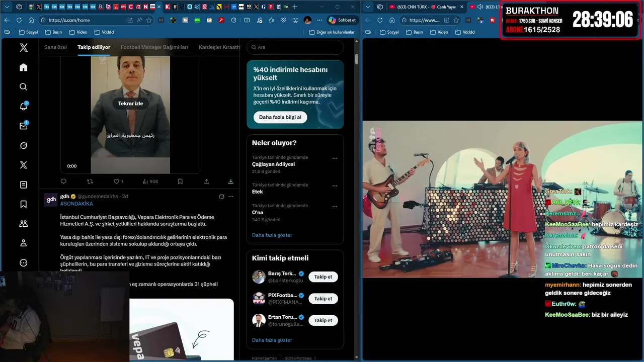Open Explore search icon in X sidebar
This screenshot has height=362, width=644.
pyautogui.click(x=23, y=87)
